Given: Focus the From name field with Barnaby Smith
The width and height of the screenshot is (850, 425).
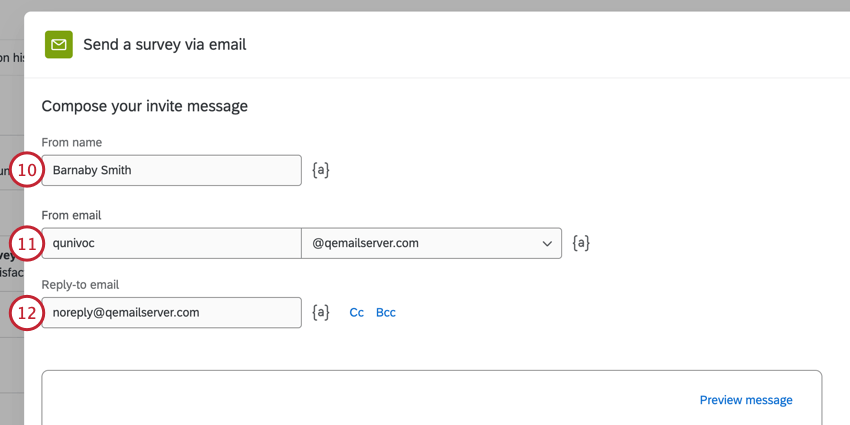Looking at the screenshot, I should (x=175, y=170).
